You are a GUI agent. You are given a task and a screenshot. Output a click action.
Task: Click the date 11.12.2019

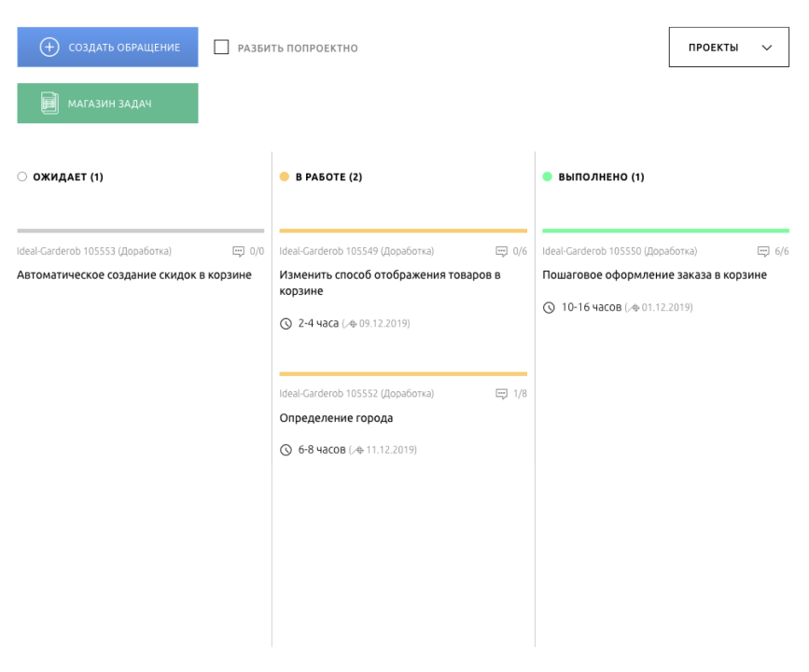pyautogui.click(x=391, y=450)
